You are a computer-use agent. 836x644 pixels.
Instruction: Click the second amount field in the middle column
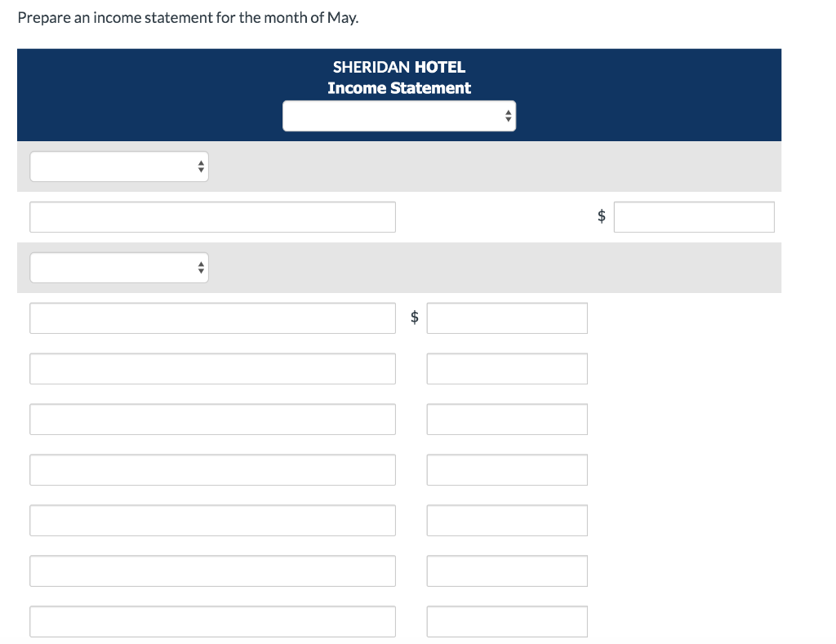coord(507,368)
